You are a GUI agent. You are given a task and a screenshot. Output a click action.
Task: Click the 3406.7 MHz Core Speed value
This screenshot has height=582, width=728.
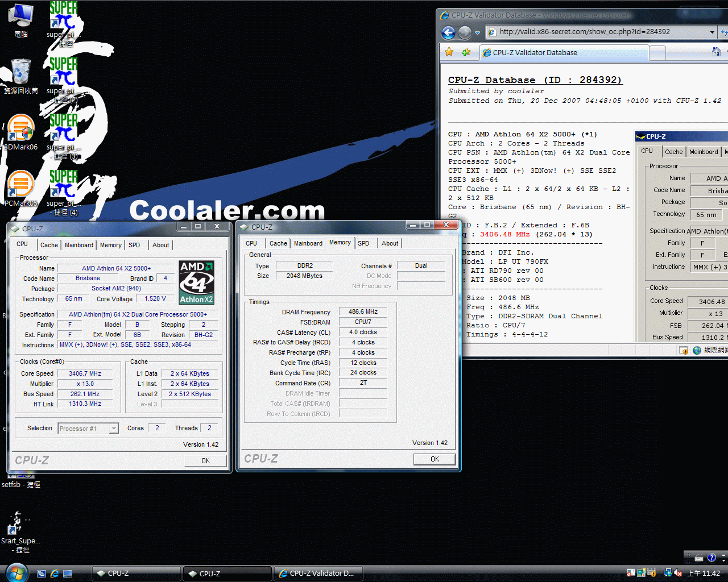pyautogui.click(x=85, y=373)
